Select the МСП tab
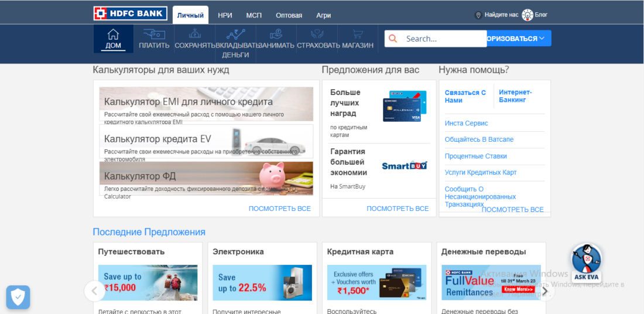The width and height of the screenshot is (644, 314). point(254,15)
